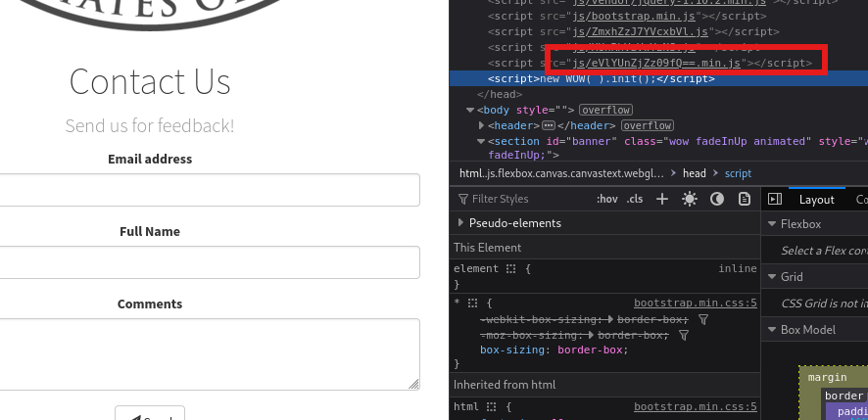Image resolution: width=868 pixels, height=420 pixels.
Task: Click filter icon beside -webkit-box-sizing property
Action: tap(703, 320)
